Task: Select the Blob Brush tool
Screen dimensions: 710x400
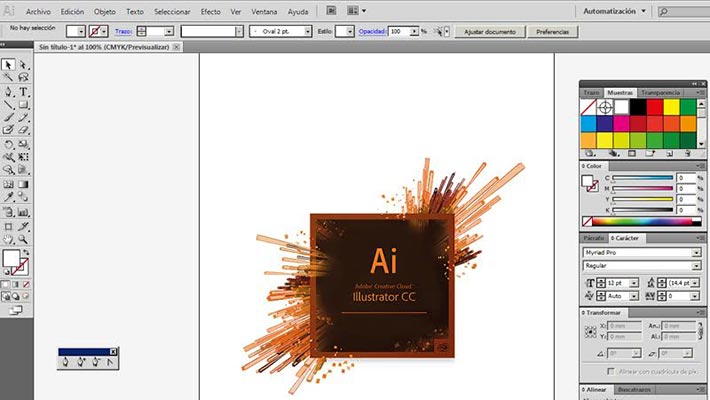Action: point(8,130)
